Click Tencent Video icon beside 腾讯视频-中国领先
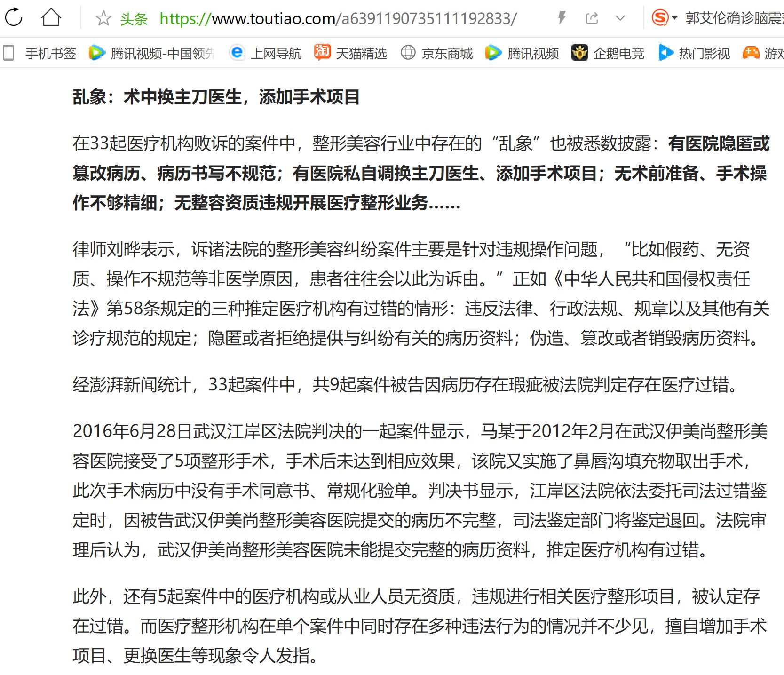 [97, 53]
